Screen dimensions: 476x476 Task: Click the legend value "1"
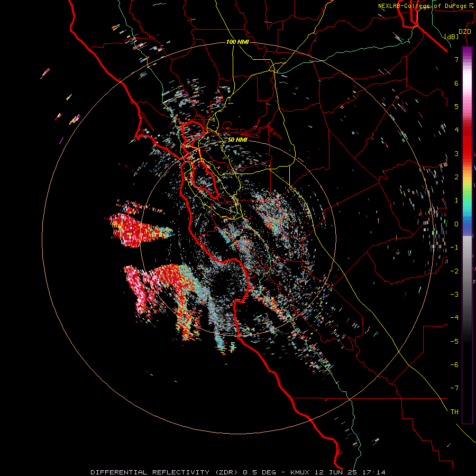[456, 200]
